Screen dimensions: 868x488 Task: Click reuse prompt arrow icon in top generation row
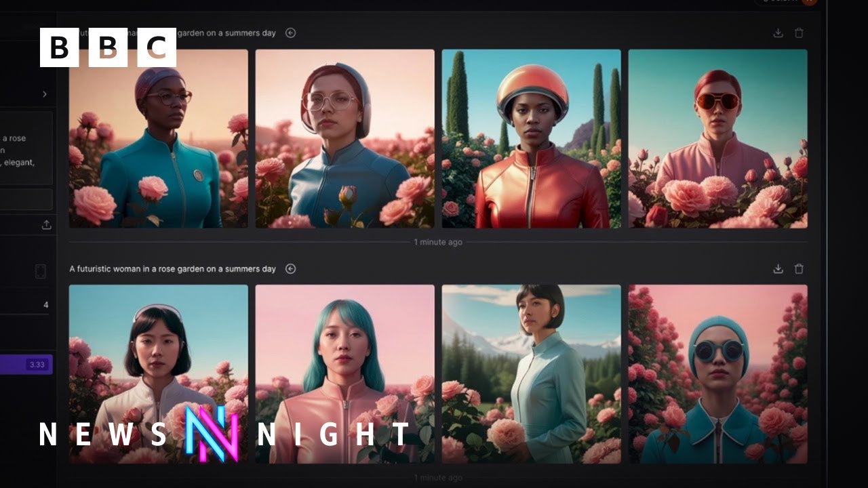tap(290, 33)
